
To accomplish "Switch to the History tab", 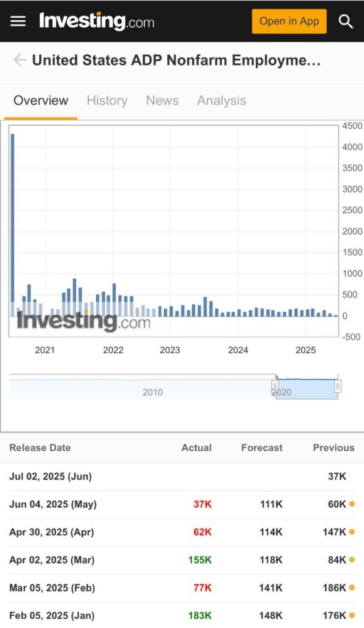I will click(107, 101).
